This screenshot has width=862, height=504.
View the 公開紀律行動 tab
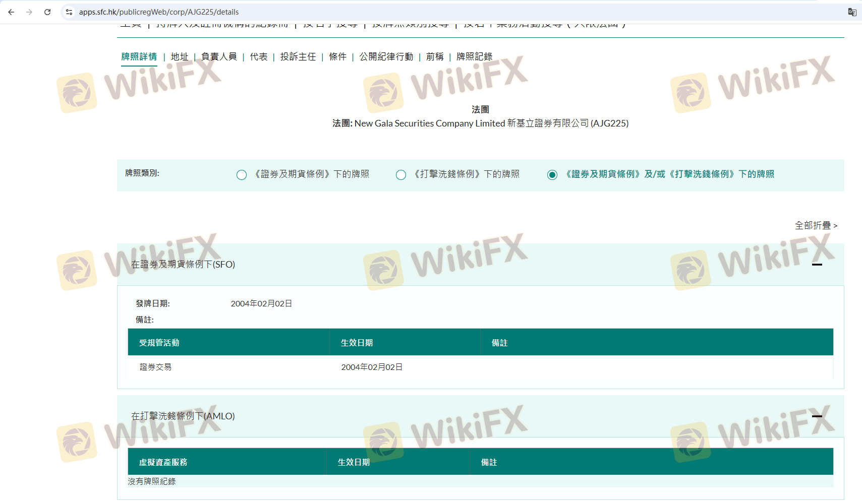[386, 56]
